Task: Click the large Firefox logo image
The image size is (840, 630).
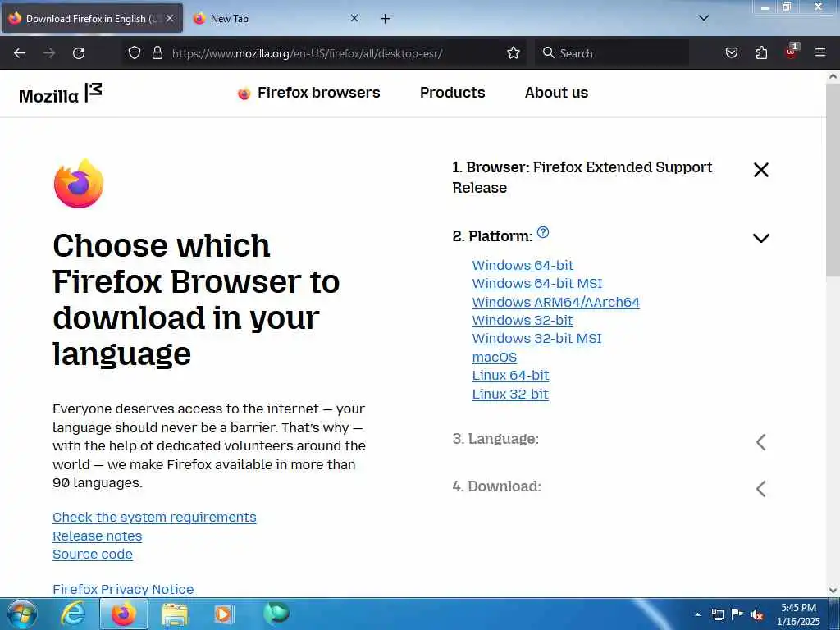Action: pos(79,183)
